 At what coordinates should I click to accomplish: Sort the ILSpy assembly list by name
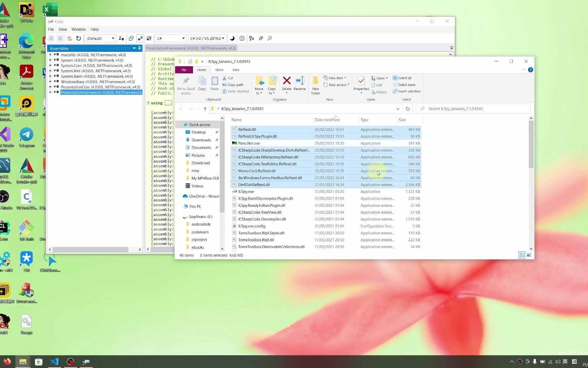pyautogui.click(x=251, y=39)
